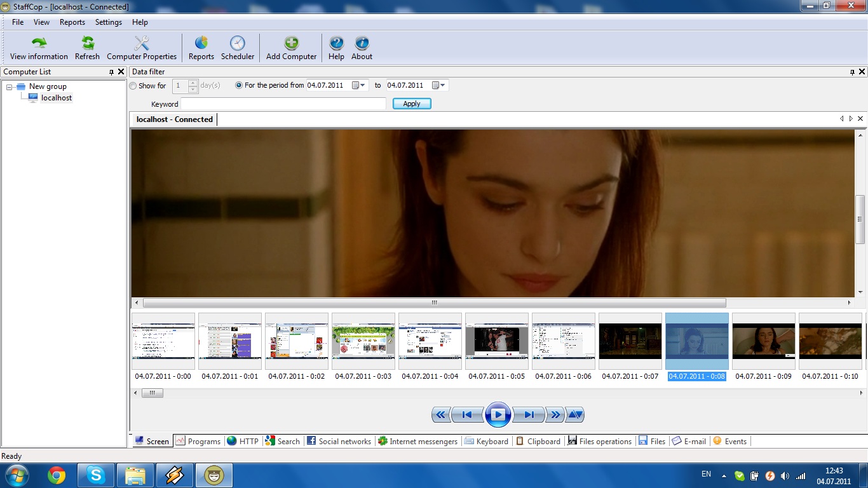The height and width of the screenshot is (488, 868).
Task: Switch to the Events tab
Action: point(729,441)
